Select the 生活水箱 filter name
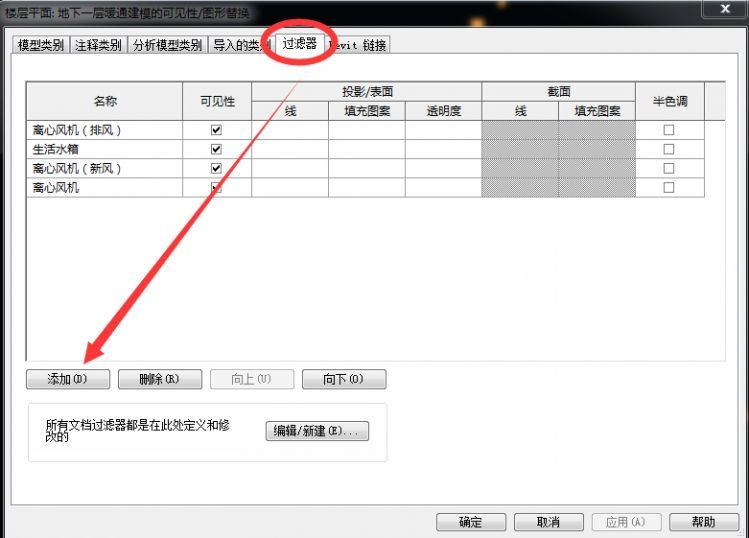 [104, 149]
